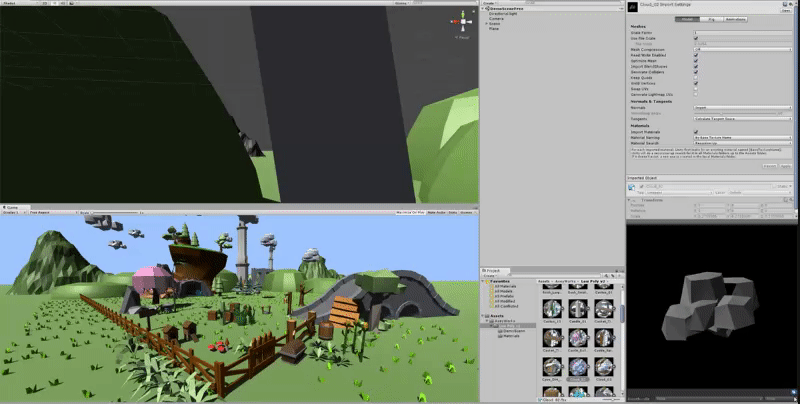Toggle Weld Vertices checkbox
This screenshot has height=404, width=800.
point(695,83)
